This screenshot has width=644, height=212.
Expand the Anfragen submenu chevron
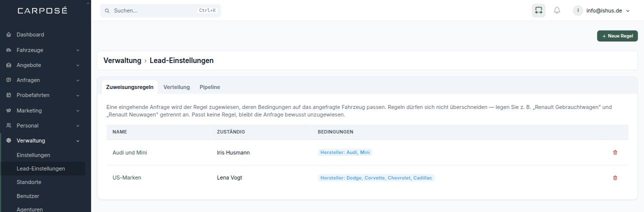pyautogui.click(x=78, y=80)
